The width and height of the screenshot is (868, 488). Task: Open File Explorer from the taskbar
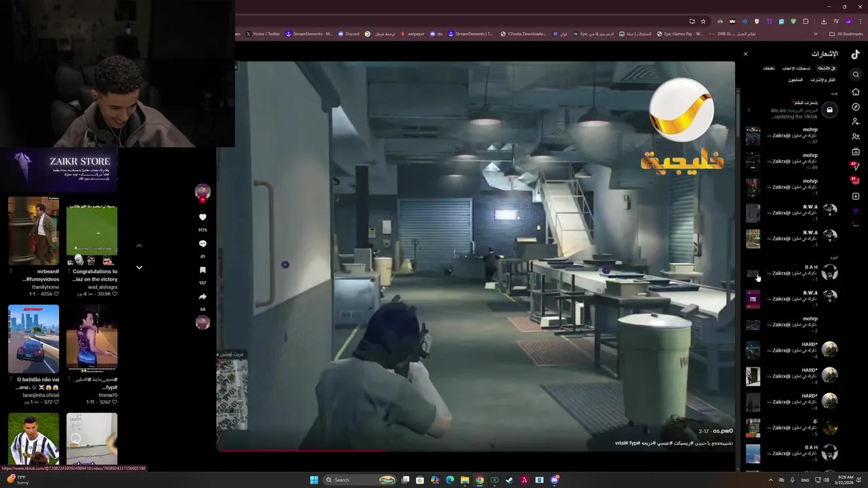coord(465,480)
